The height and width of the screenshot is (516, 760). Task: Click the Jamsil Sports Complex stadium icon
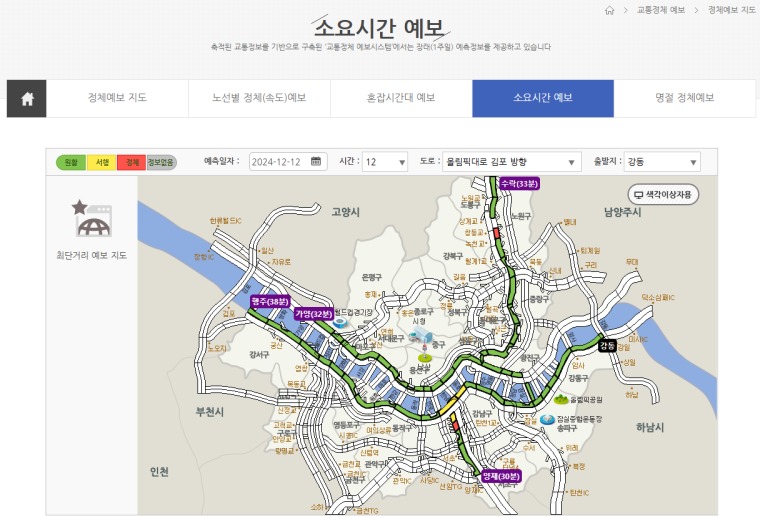coord(547,419)
